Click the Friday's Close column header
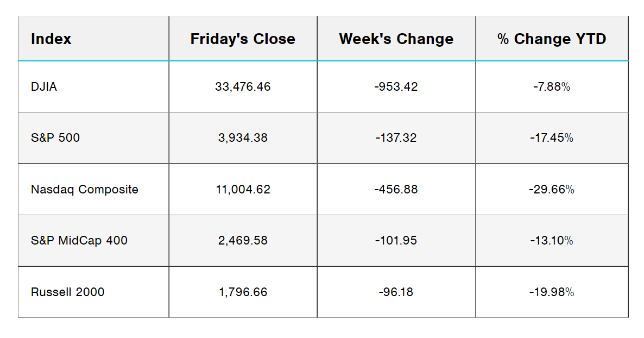The width and height of the screenshot is (644, 338). point(243,39)
